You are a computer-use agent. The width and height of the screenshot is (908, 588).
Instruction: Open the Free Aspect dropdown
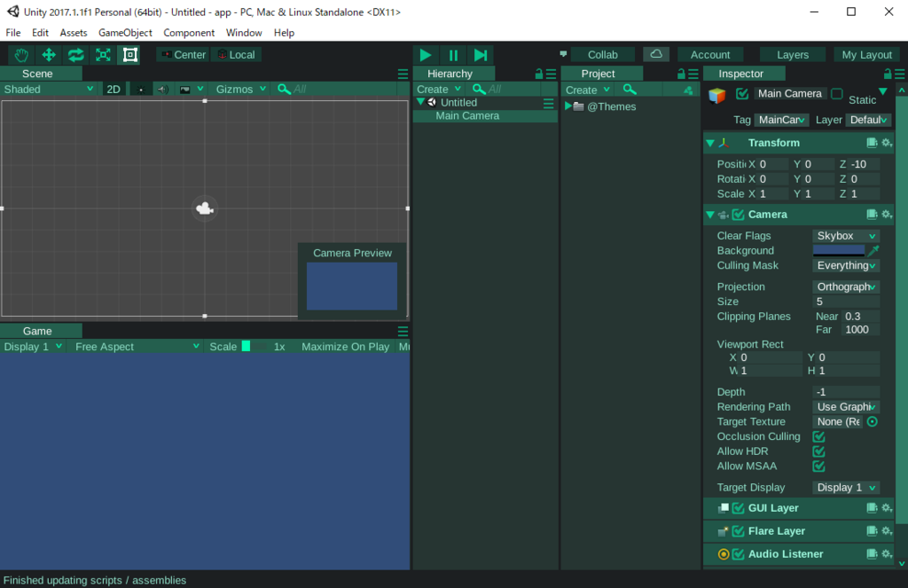(137, 347)
